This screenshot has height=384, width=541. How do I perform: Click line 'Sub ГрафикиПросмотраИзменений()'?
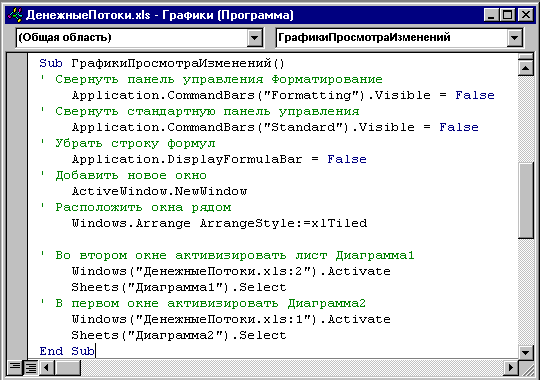point(162,63)
